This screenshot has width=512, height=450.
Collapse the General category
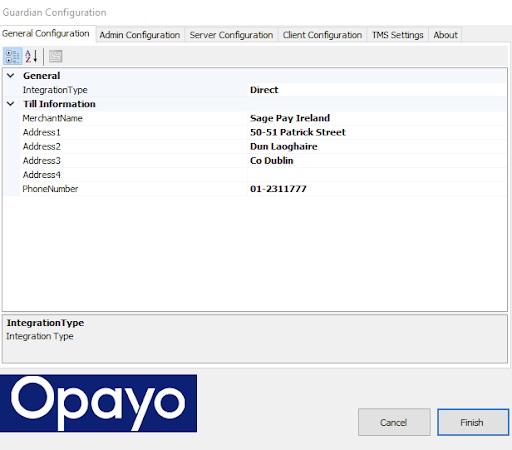11,76
